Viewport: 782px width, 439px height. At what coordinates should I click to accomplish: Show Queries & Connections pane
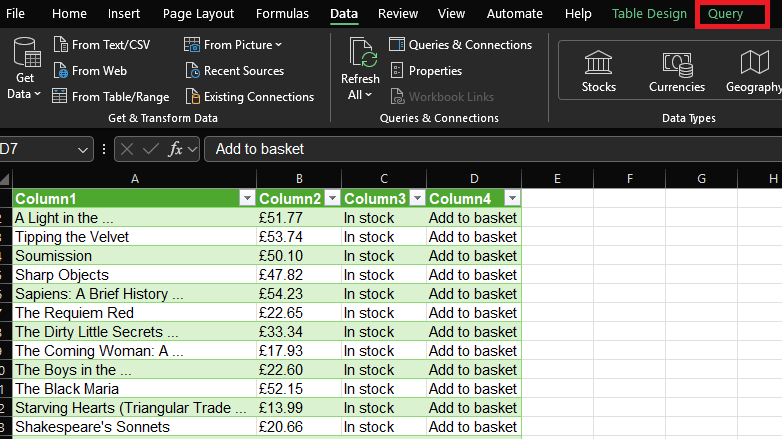(461, 45)
